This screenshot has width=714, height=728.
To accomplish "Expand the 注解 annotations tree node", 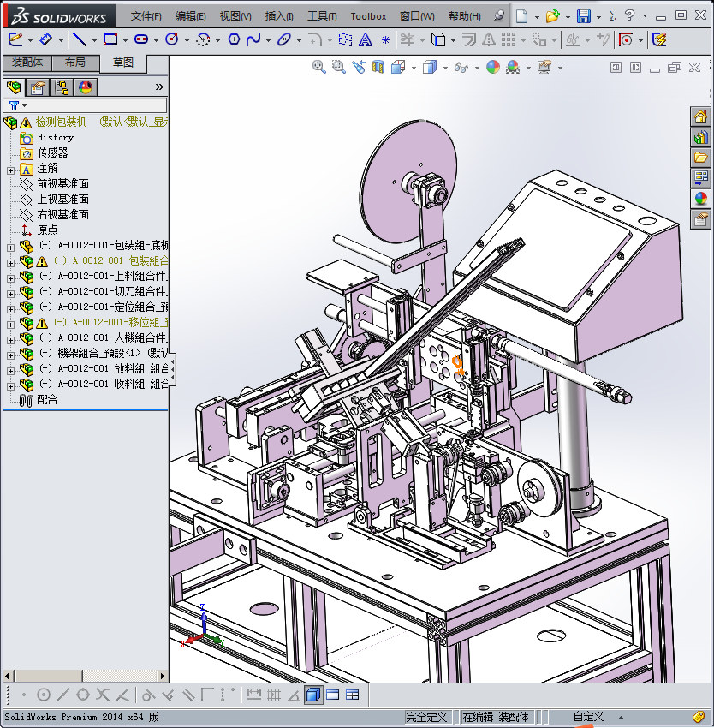I will click(x=10, y=169).
